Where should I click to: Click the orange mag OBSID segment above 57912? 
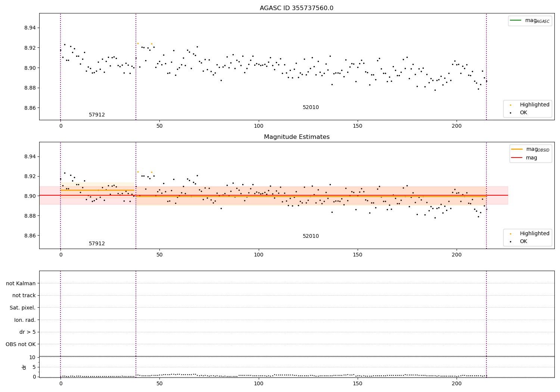coord(97,190)
